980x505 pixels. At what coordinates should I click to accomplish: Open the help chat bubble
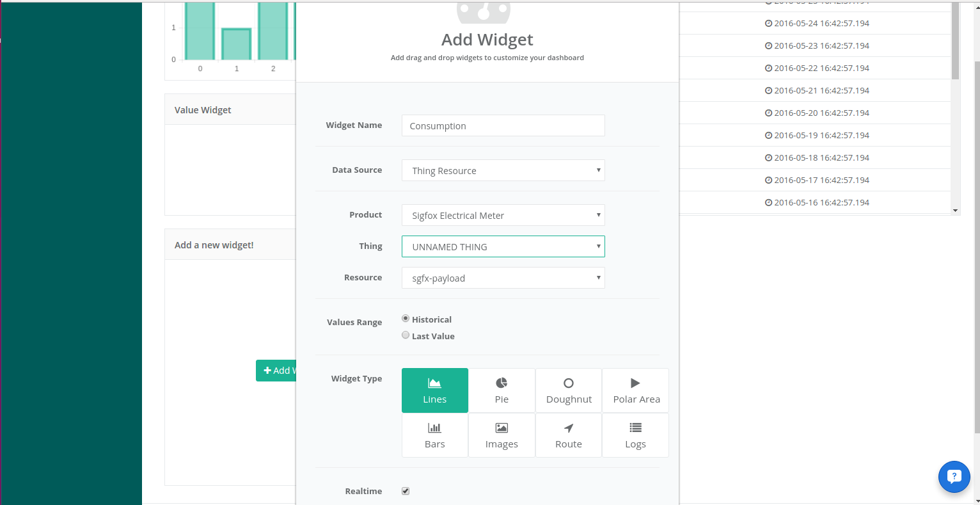tap(954, 477)
